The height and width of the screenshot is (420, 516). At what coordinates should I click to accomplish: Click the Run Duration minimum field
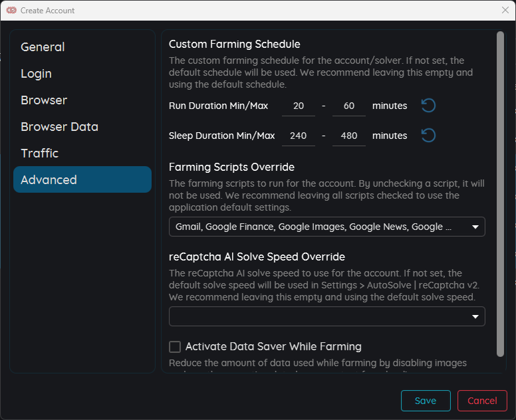pyautogui.click(x=299, y=106)
